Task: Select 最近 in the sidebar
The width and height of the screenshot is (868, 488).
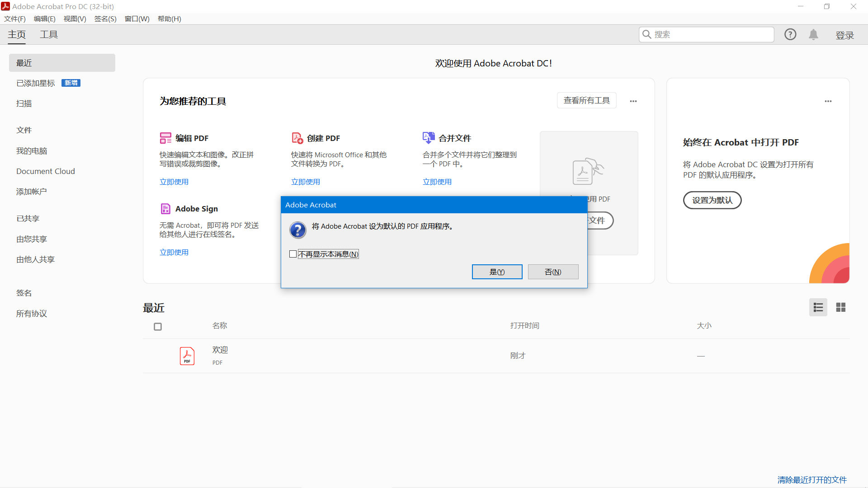Action: click(62, 63)
